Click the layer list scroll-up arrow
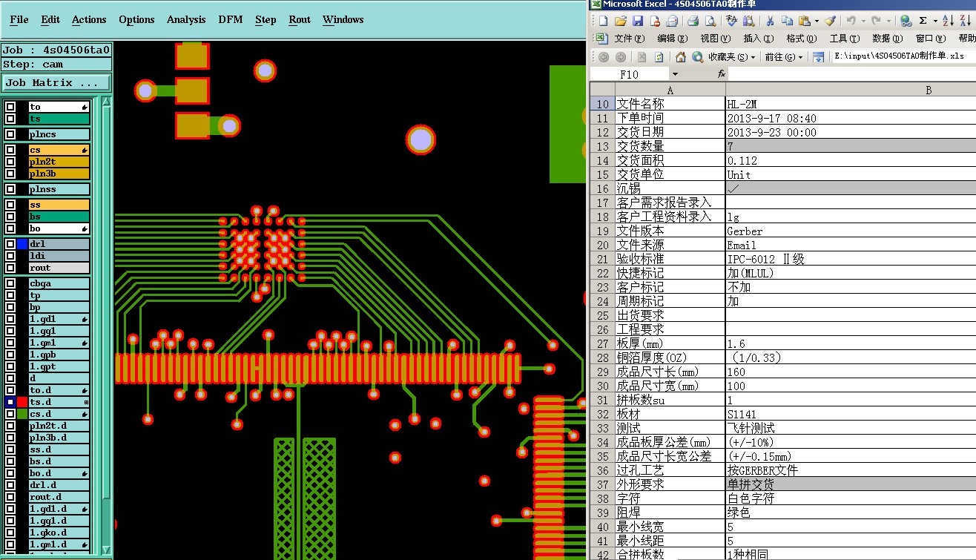The height and width of the screenshot is (560, 976). [x=106, y=102]
